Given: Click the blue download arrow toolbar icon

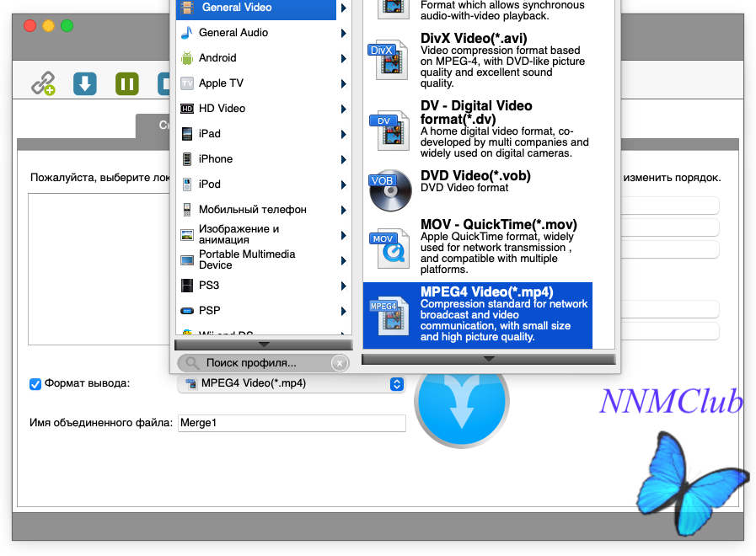Looking at the screenshot, I should 85,84.
